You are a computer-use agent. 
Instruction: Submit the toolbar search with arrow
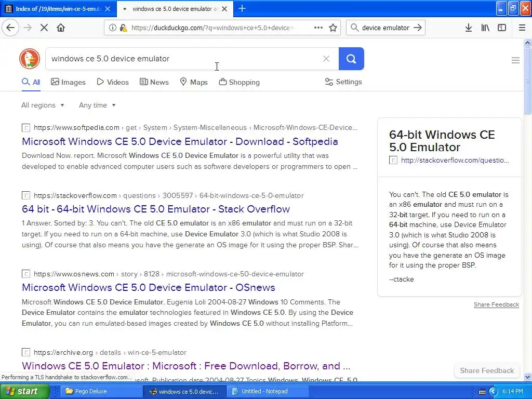[x=418, y=28]
